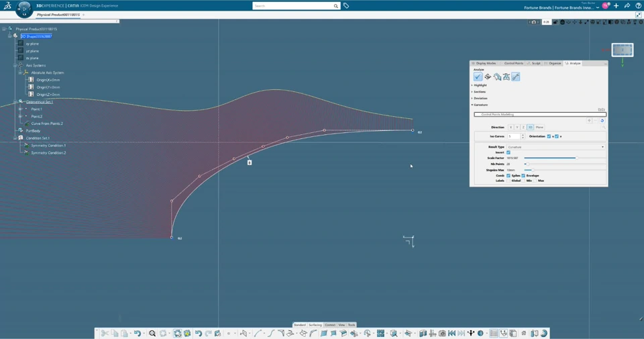This screenshot has width=644, height=339.
Task: Click the skip-forward icon in bottom toolbar
Action: click(x=462, y=333)
